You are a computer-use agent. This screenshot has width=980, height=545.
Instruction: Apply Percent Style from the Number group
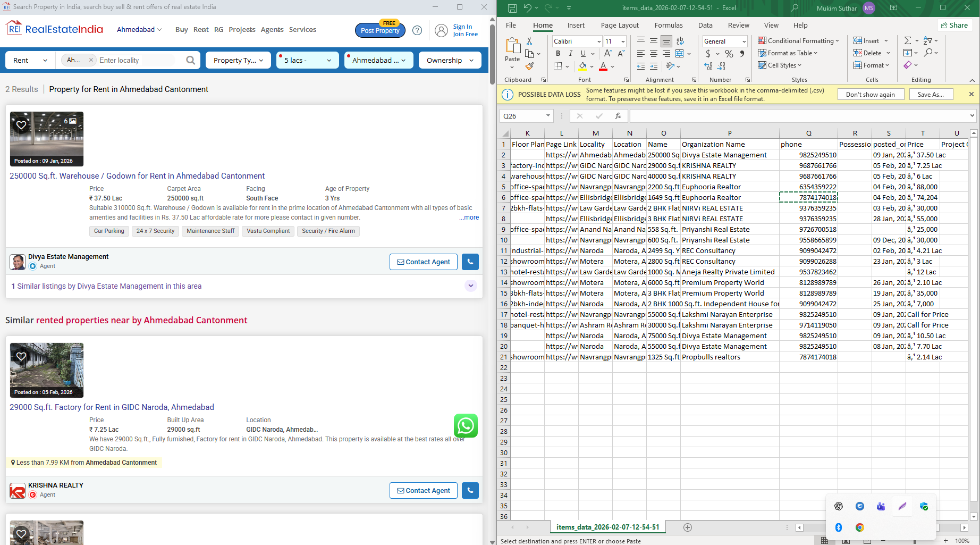[x=729, y=53]
